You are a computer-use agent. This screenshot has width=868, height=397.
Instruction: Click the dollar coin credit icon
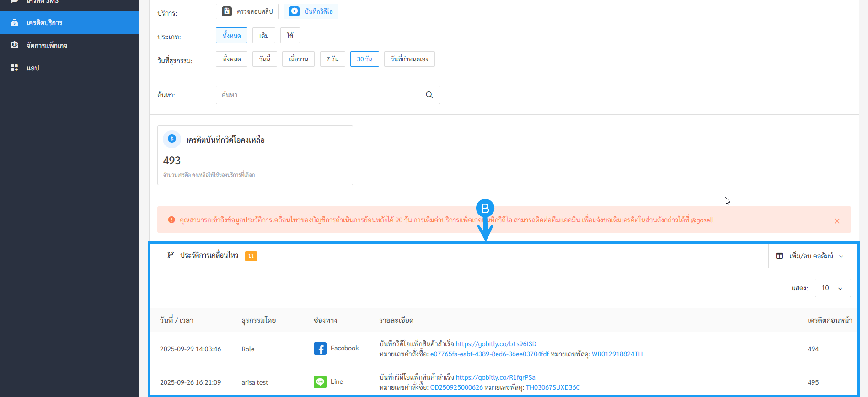[172, 139]
